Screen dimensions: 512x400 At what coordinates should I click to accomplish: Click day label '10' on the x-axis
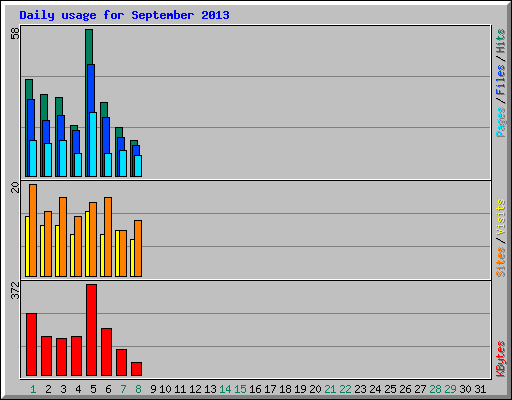pyautogui.click(x=165, y=389)
